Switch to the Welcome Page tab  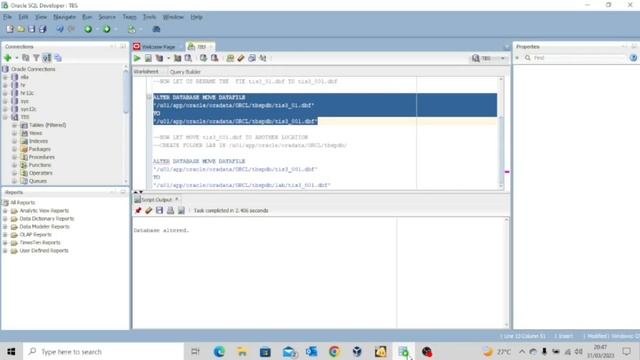(158, 47)
